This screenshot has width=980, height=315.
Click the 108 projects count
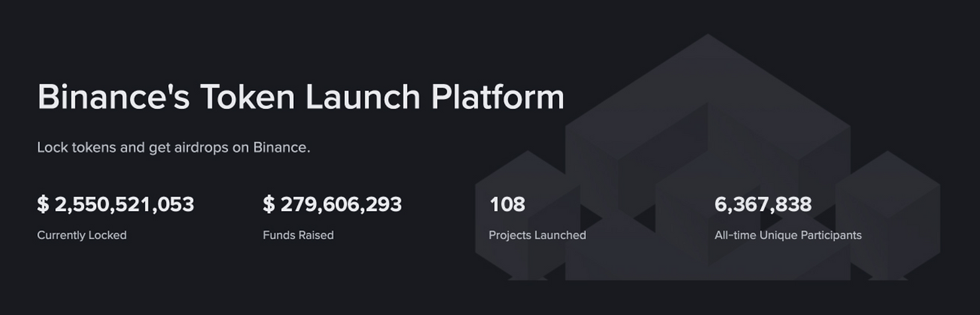pyautogui.click(x=507, y=204)
